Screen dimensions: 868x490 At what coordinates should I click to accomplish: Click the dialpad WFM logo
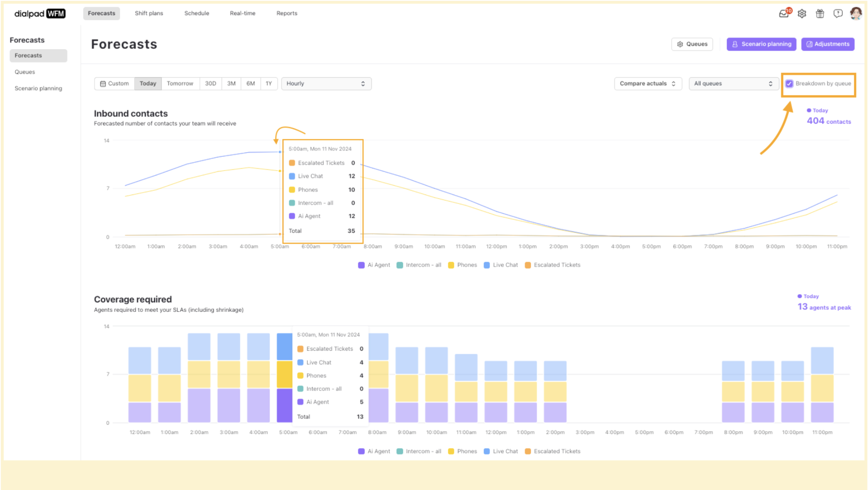pos(40,13)
